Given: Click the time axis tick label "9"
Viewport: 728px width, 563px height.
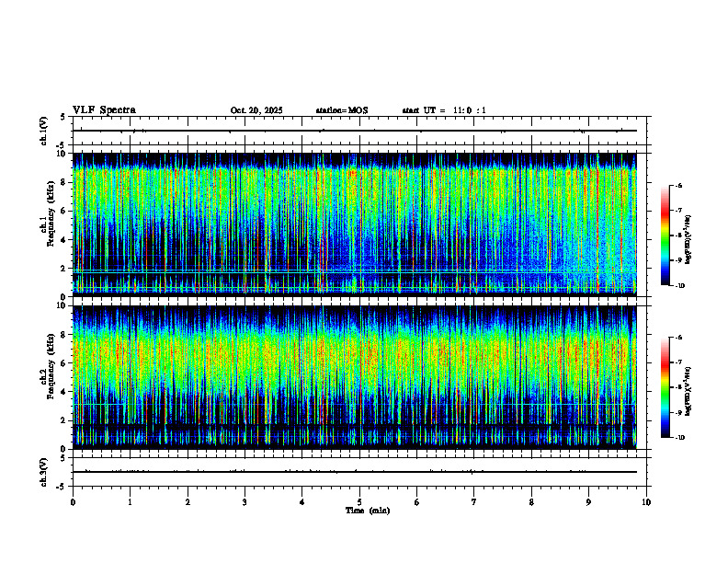Looking at the screenshot, I should tap(588, 502).
